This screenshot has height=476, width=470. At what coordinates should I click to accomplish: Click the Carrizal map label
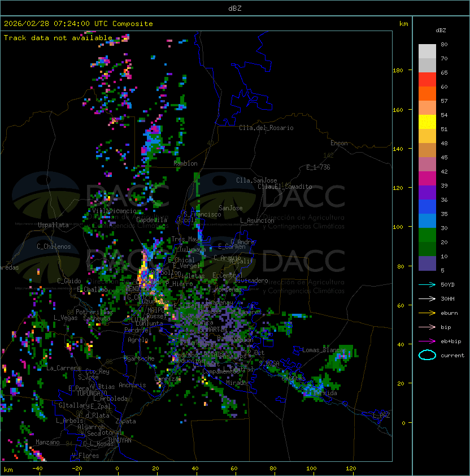(x=168, y=379)
